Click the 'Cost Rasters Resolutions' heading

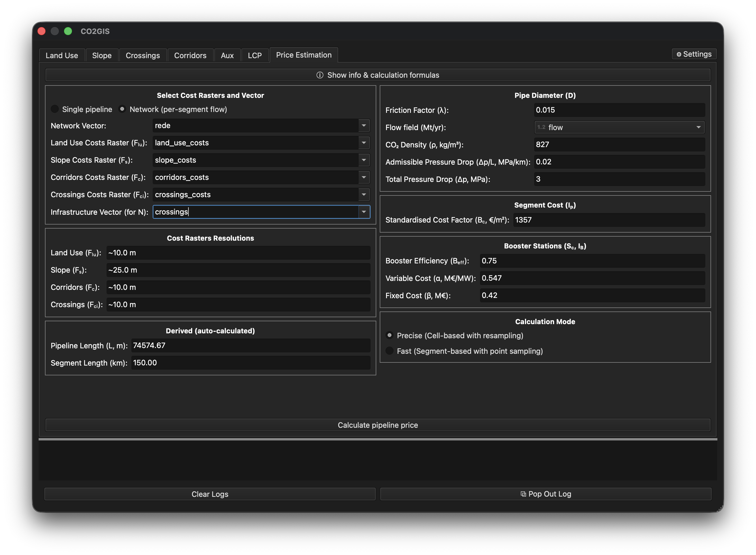point(210,238)
